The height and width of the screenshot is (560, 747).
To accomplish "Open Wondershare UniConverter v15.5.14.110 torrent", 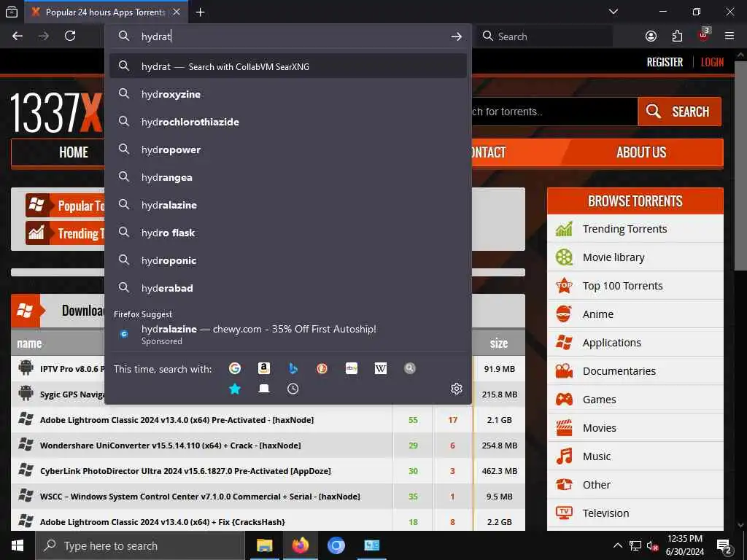I will [171, 446].
